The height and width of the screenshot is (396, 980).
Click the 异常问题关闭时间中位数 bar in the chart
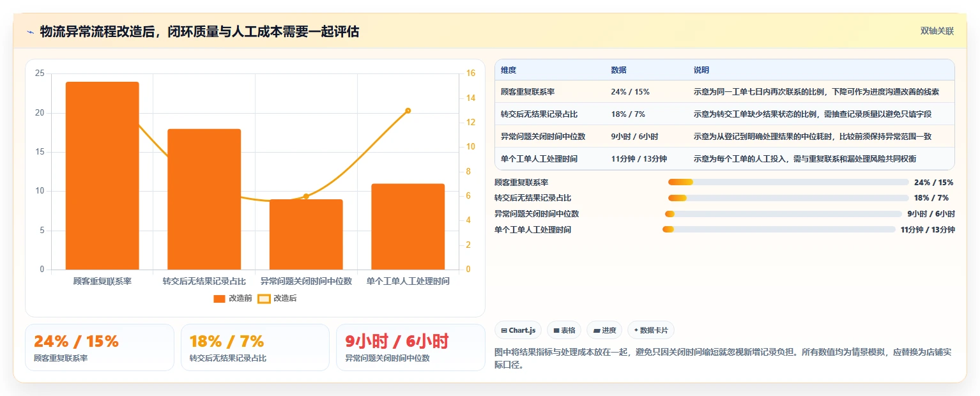306,234
